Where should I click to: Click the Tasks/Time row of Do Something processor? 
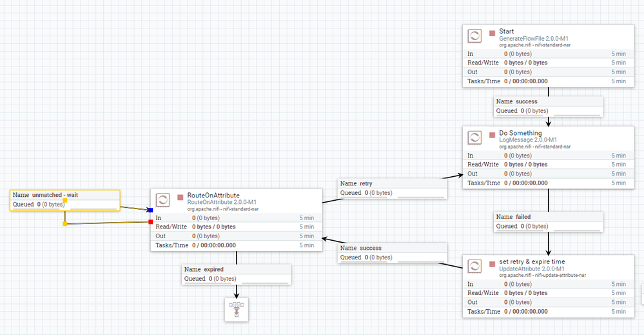pyautogui.click(x=549, y=183)
